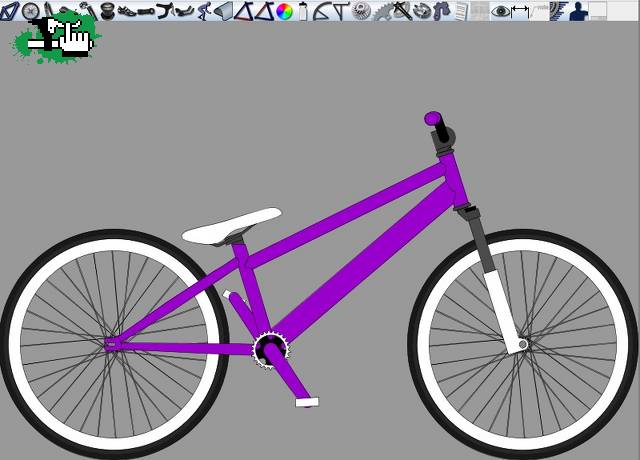Click the chainring on the purple bike
Screen dimensions: 640x460
270,349
